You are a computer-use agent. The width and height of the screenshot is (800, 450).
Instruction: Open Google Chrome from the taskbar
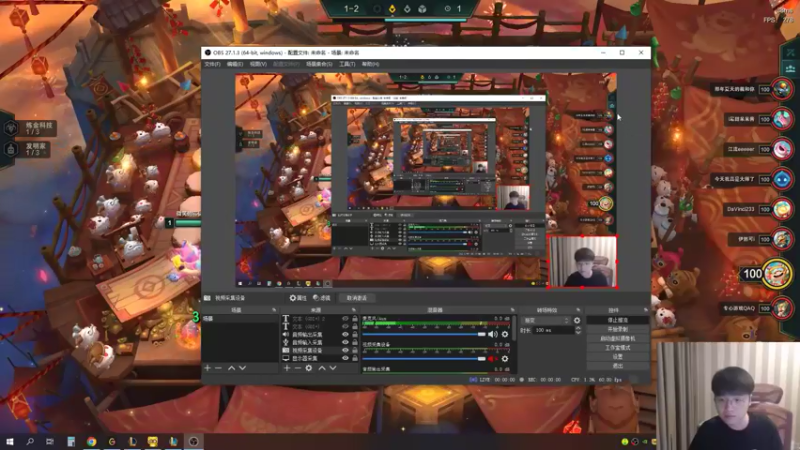[x=91, y=442]
